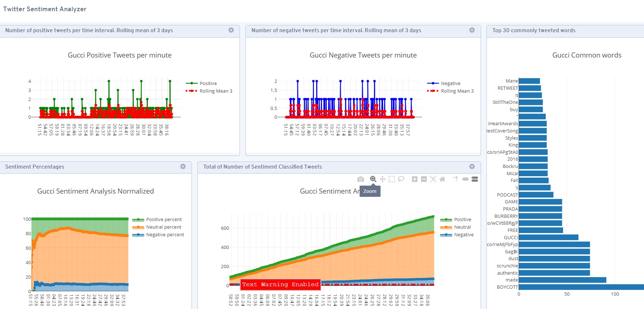This screenshot has height=309, width=644.
Task: Choose the Box Select tool in the modebar
Action: [x=392, y=179]
